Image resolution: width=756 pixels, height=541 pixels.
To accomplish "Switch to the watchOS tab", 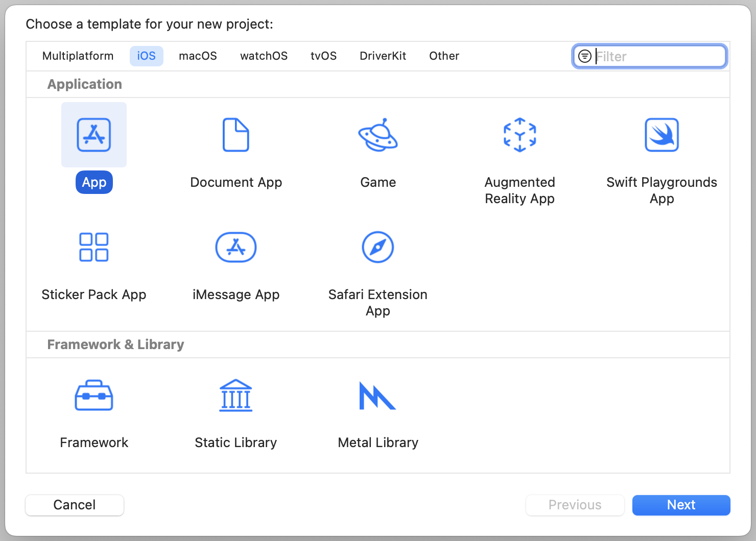I will [264, 56].
